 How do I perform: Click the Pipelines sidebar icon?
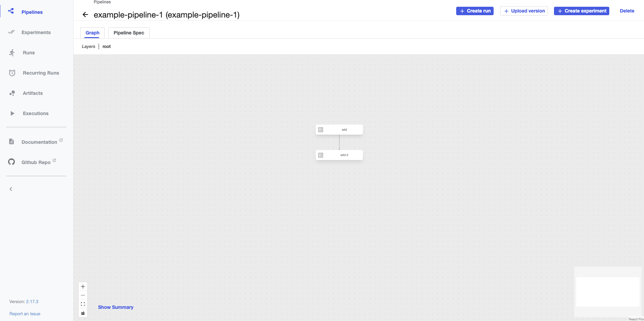tap(11, 11)
